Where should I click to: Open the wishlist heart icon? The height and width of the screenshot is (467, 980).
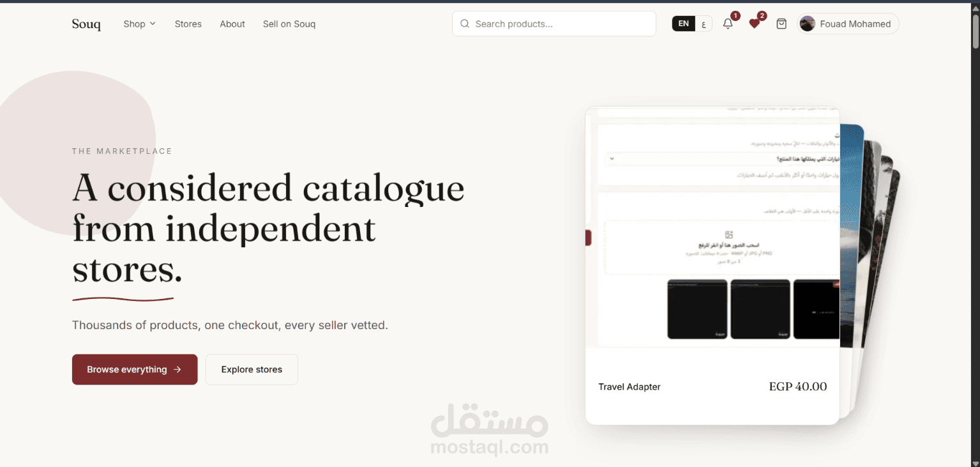point(755,24)
